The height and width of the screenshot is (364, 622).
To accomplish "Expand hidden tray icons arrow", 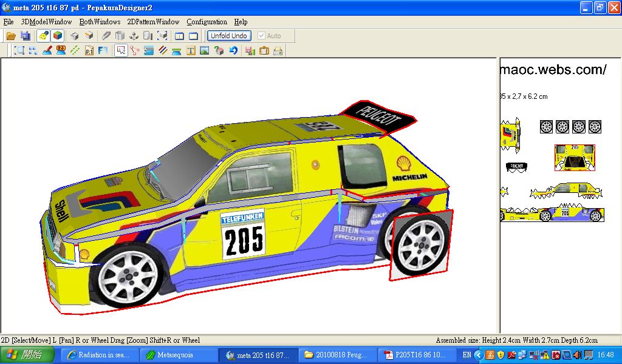I will pyautogui.click(x=479, y=355).
